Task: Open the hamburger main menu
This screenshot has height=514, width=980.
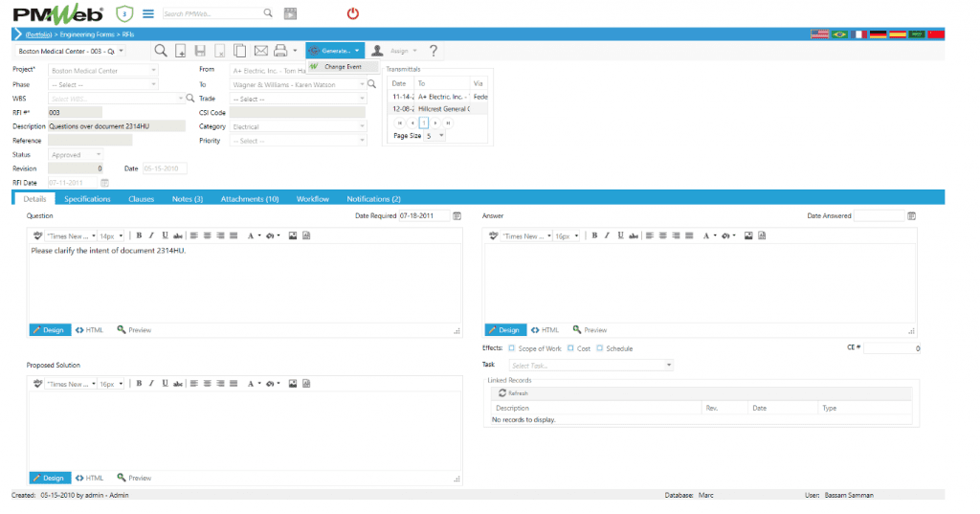Action: click(x=148, y=13)
